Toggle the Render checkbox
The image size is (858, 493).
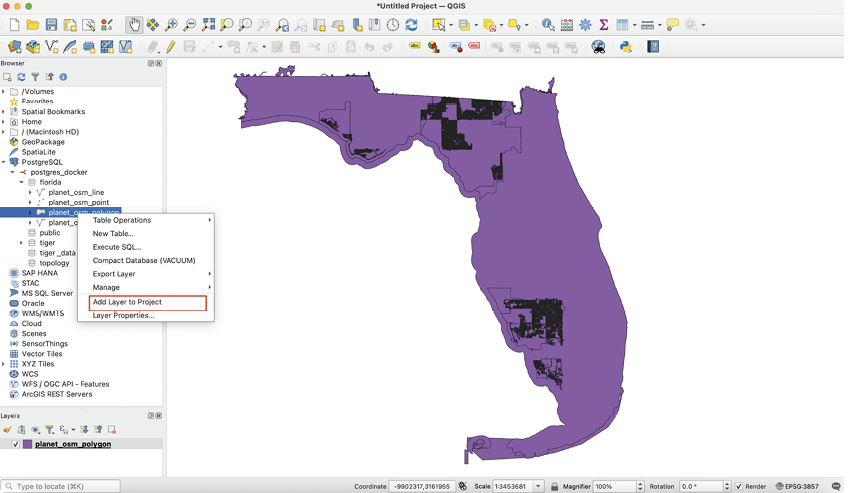tap(739, 486)
